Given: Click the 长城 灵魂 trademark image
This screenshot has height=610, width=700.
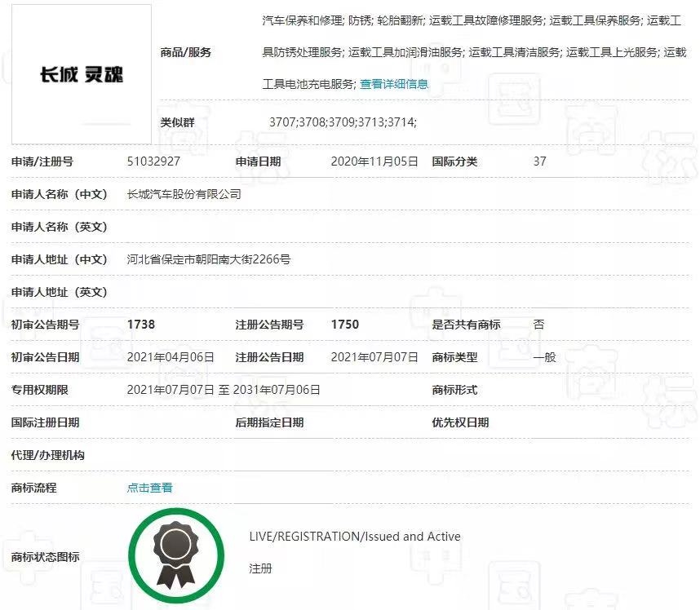Looking at the screenshot, I should pos(82,75).
